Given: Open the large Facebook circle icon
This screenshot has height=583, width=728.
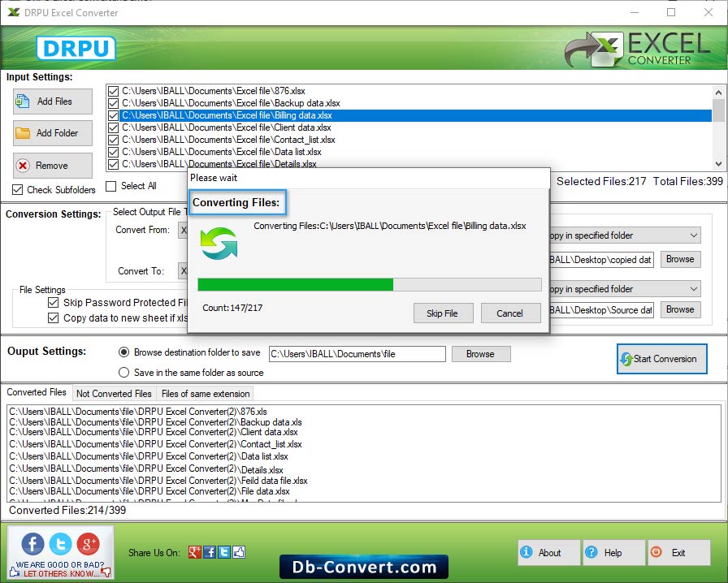Looking at the screenshot, I should 33,543.
